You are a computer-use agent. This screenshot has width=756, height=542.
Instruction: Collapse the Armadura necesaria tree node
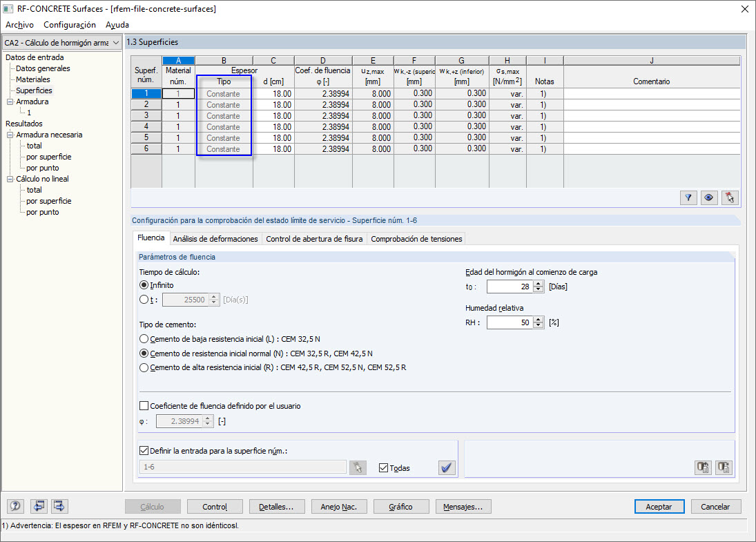(x=10, y=135)
